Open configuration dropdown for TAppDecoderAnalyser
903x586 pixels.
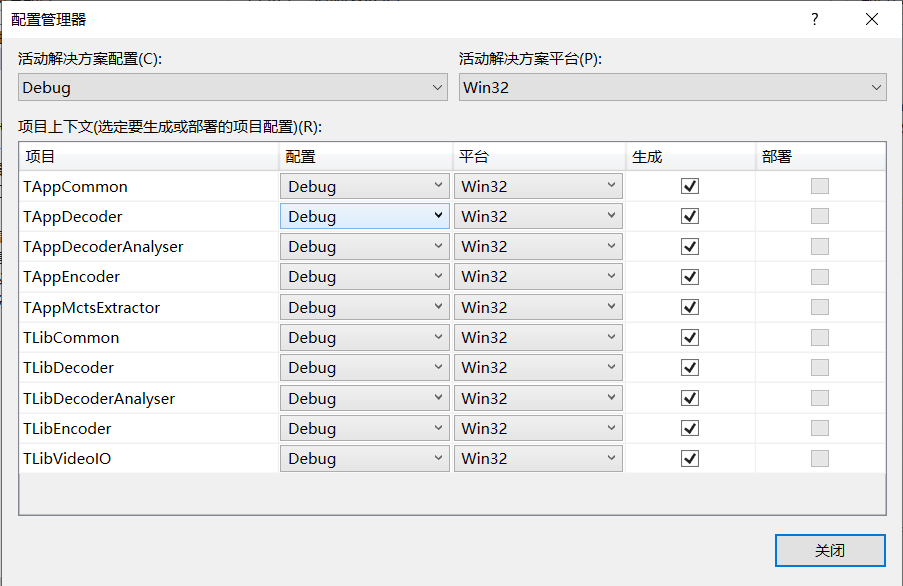[x=365, y=246]
